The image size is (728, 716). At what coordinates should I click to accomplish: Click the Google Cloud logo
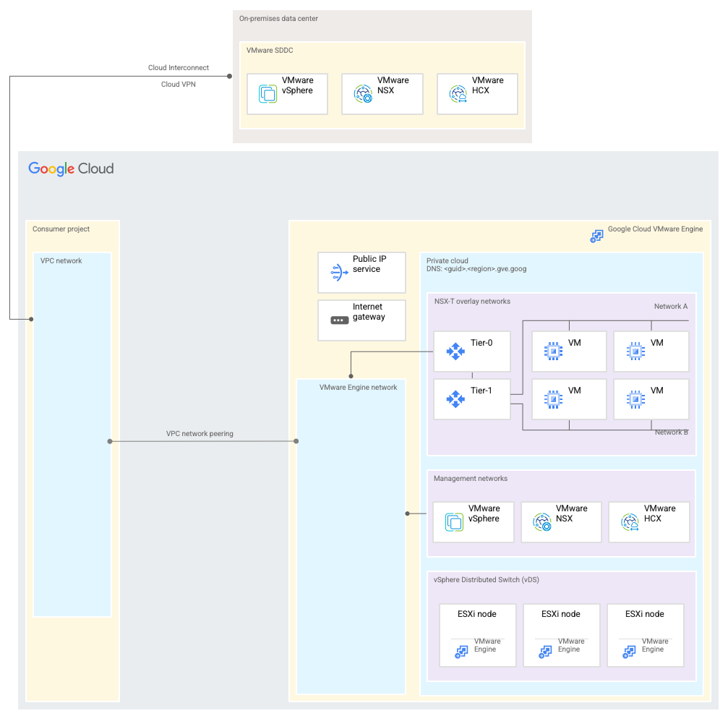70,169
